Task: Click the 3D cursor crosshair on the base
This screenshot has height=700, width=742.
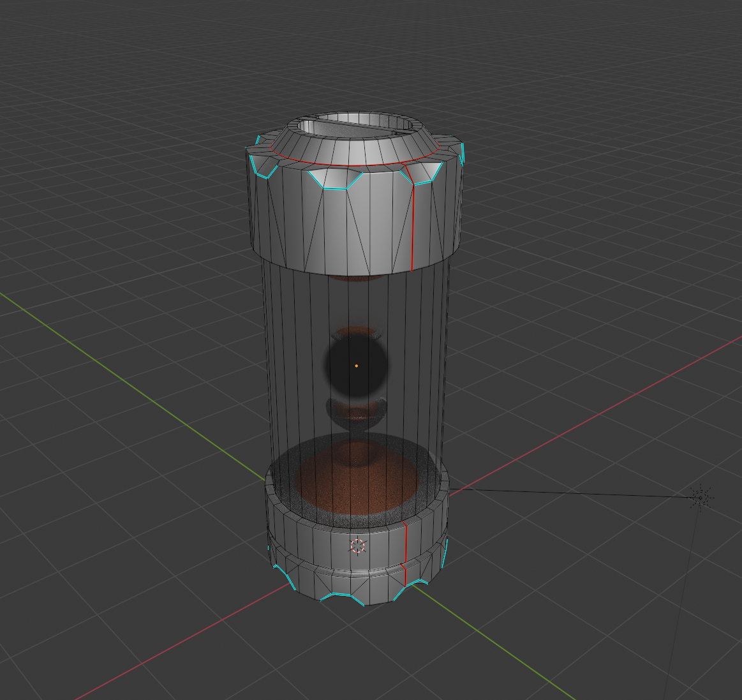Action: click(x=358, y=546)
